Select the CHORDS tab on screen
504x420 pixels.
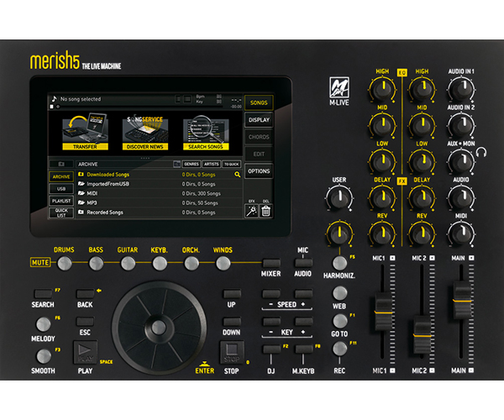pyautogui.click(x=259, y=137)
